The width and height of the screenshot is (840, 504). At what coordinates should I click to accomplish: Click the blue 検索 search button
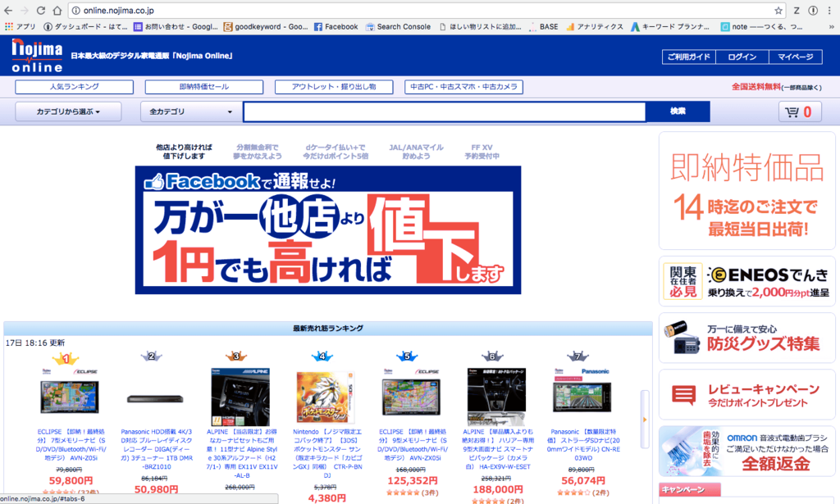tap(678, 111)
